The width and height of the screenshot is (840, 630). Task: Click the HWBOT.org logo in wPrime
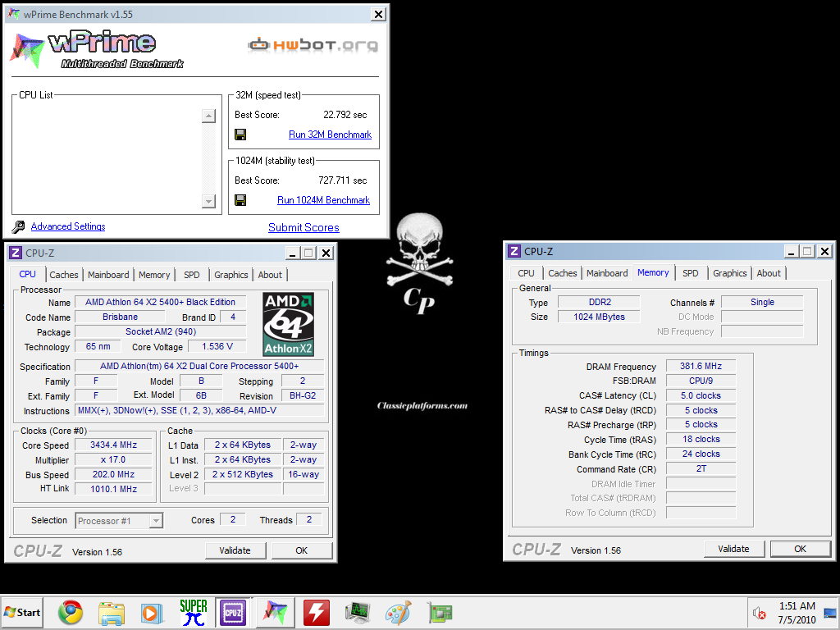click(x=313, y=45)
